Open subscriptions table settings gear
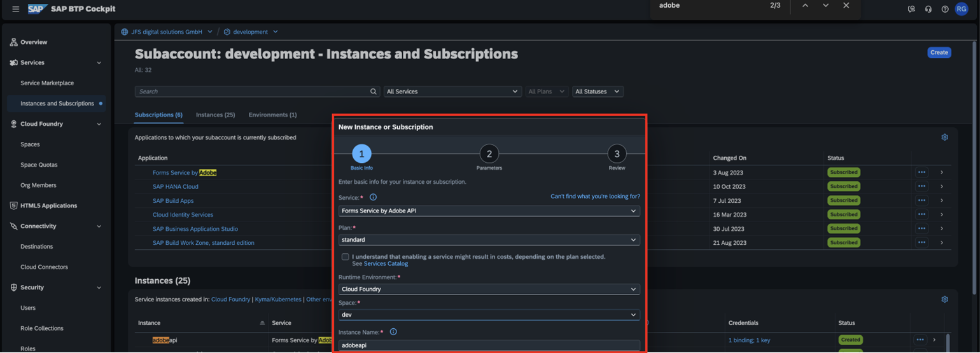This screenshot has height=353, width=980. (944, 137)
